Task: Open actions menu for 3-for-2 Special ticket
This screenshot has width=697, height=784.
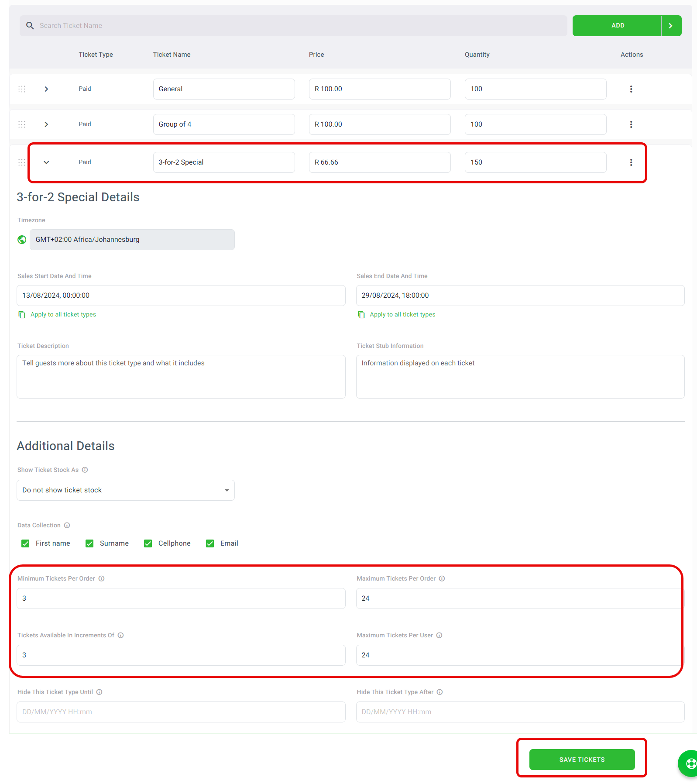Action: tap(631, 162)
